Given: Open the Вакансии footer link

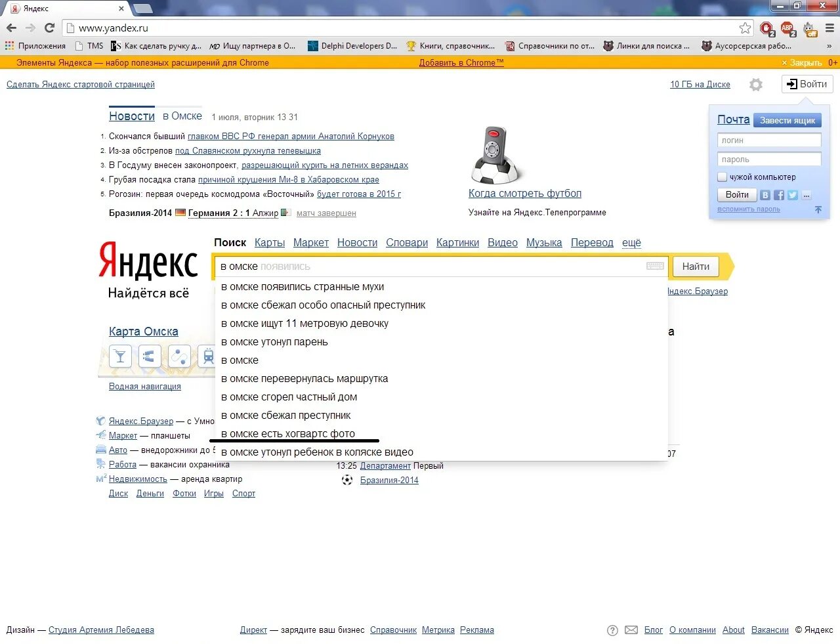Looking at the screenshot, I should click(x=770, y=630).
